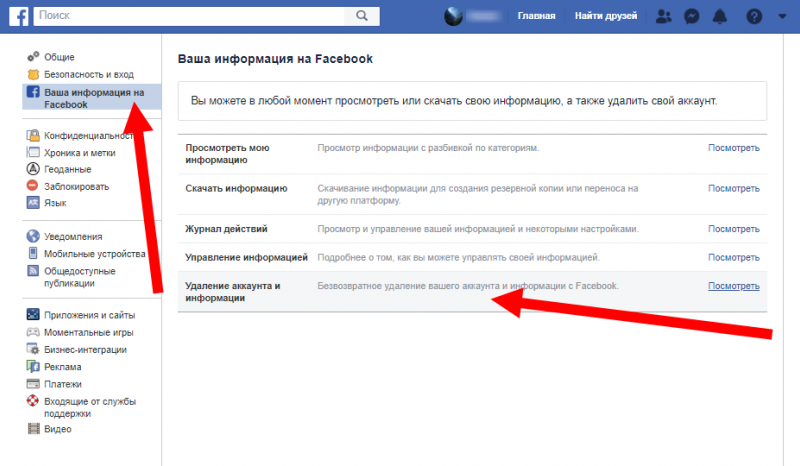
Task: Click Посмотреть for Просмотреть мою информацию
Action: (733, 148)
